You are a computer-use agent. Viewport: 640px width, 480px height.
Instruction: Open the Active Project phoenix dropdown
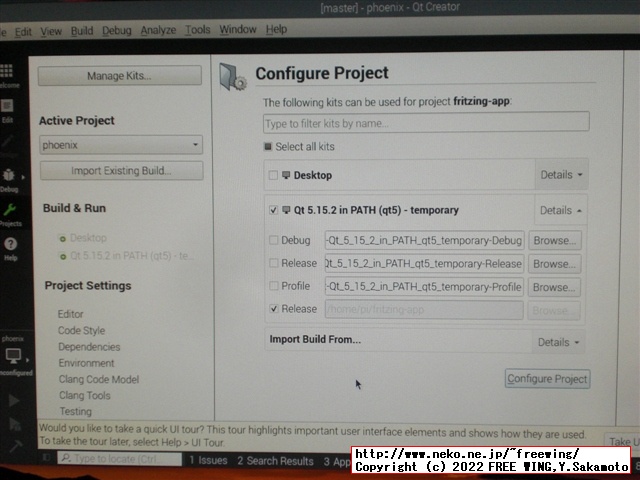pyautogui.click(x=121, y=145)
